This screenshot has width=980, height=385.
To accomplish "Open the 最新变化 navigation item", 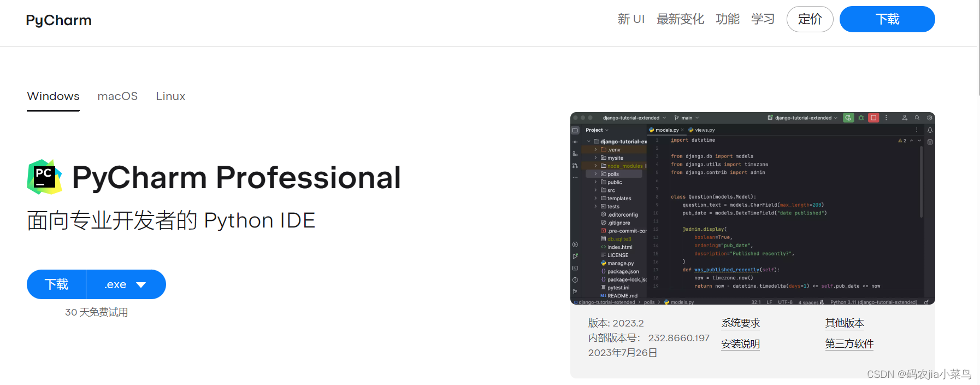I will (680, 19).
